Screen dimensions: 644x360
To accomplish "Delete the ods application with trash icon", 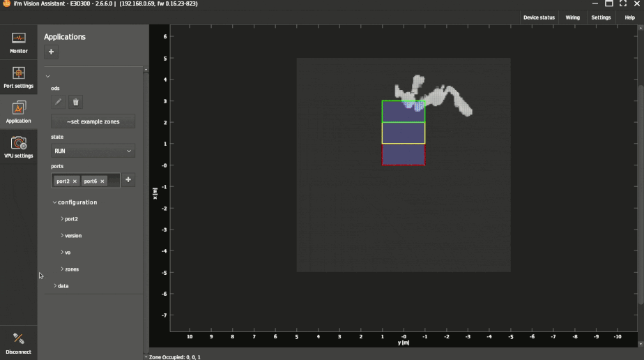I will pos(76,102).
